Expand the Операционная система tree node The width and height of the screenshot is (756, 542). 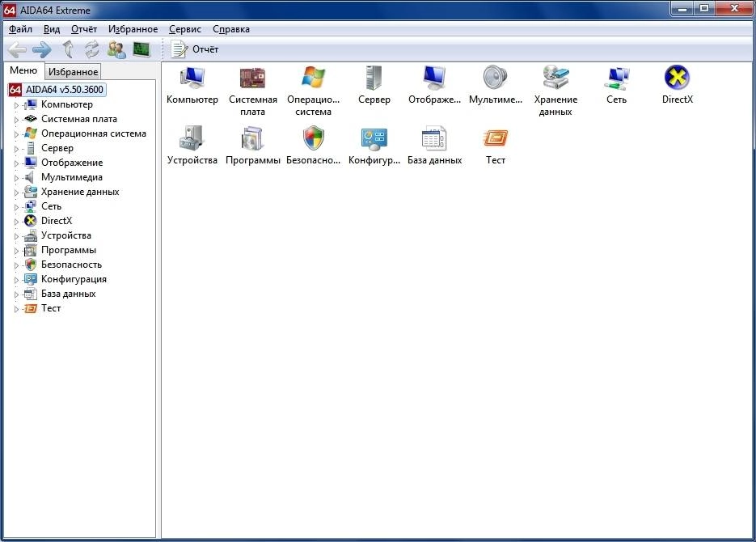[x=16, y=134]
